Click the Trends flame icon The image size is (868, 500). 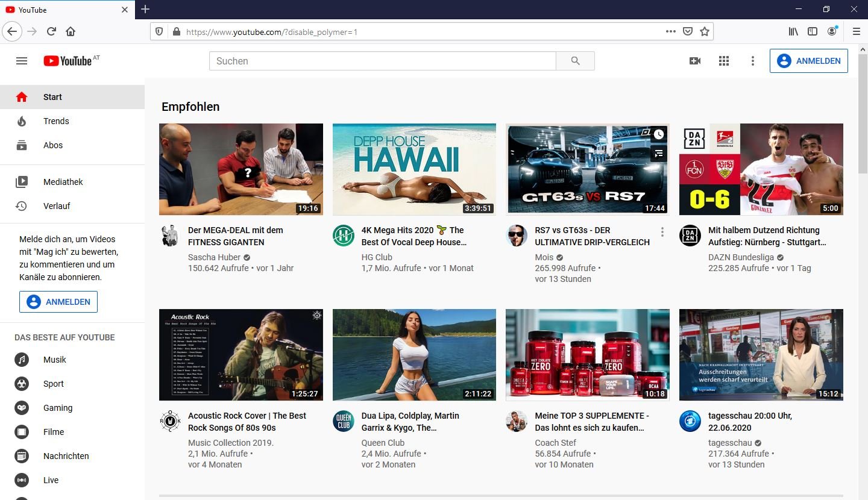coord(22,121)
